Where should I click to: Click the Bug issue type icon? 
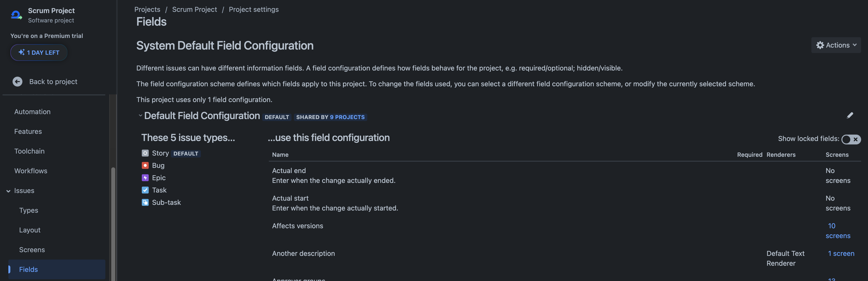[x=145, y=165]
